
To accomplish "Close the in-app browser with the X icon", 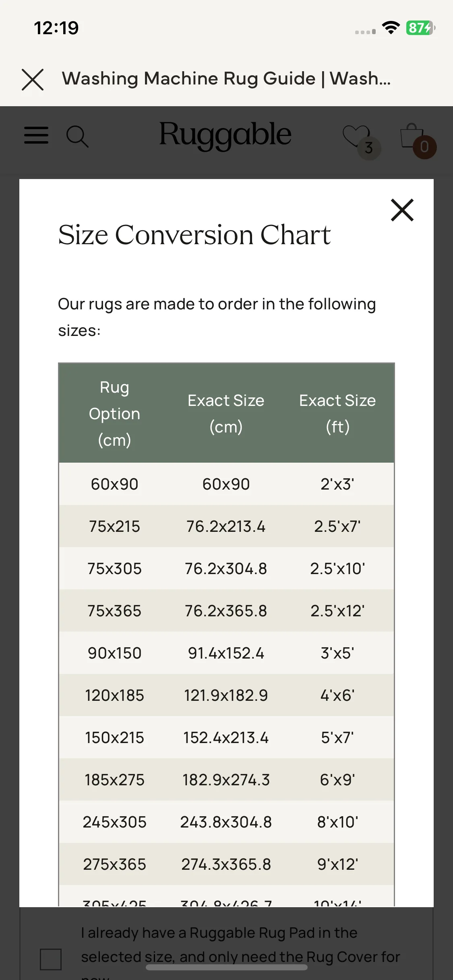I will [33, 79].
